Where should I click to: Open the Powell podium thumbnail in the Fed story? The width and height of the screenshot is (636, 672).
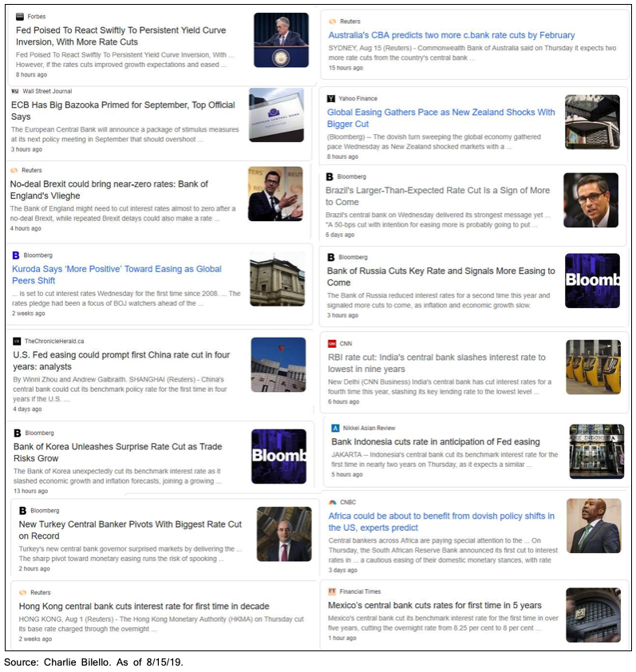(281, 40)
